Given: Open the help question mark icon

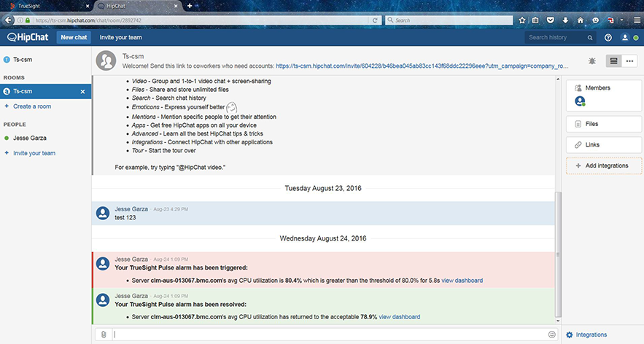Looking at the screenshot, I should (x=608, y=37).
